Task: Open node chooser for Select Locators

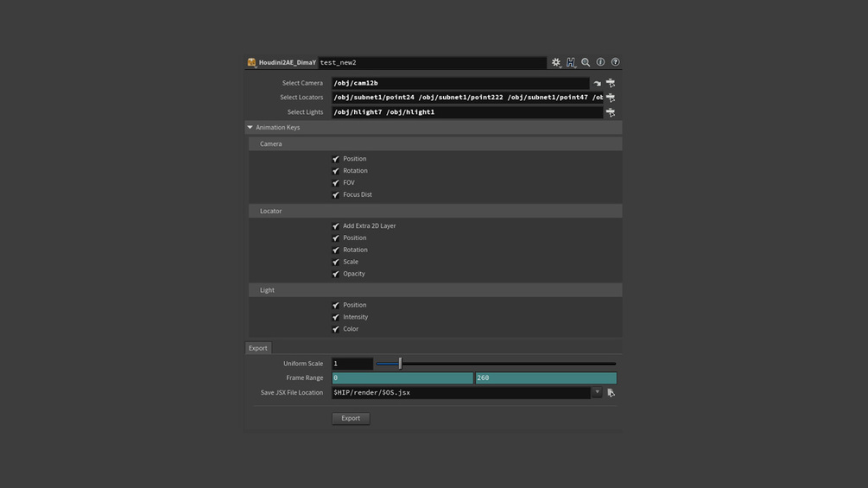Action: (x=611, y=98)
